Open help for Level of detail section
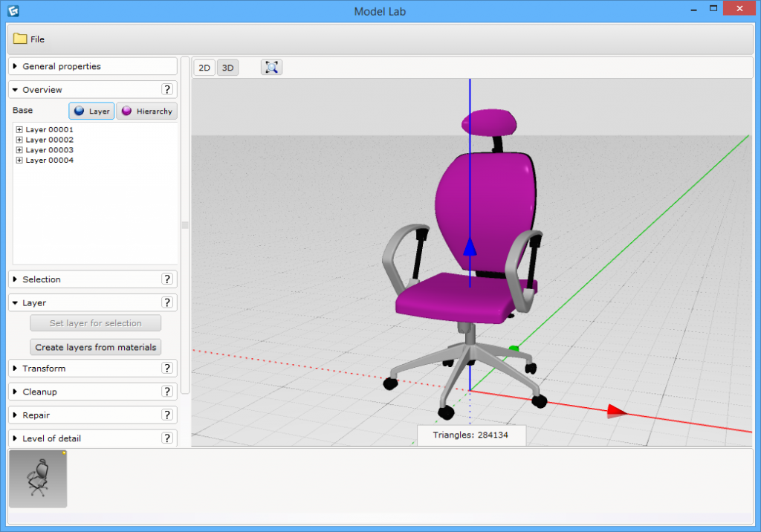Screen dimensions: 761x532 (167, 438)
